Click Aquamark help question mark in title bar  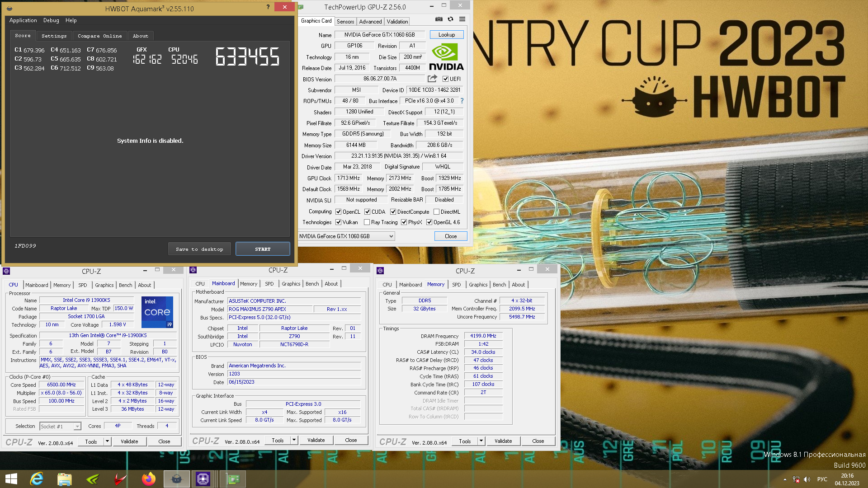pos(268,7)
